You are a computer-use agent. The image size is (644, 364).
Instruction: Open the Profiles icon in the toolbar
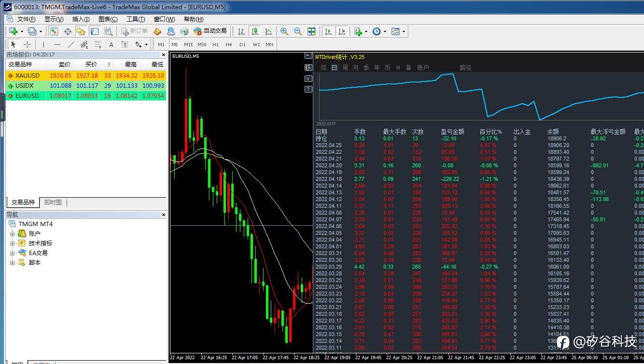[32, 31]
